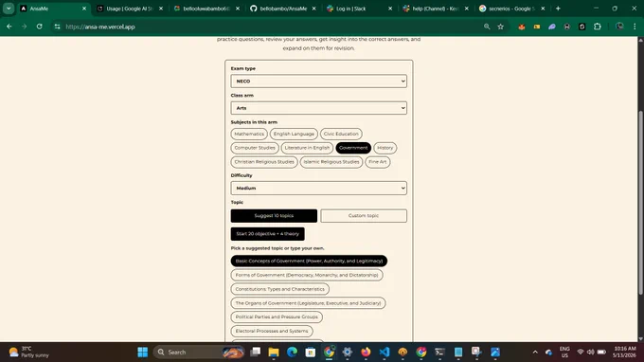Close the Usage Google AI Studio tab
The height and width of the screenshot is (362, 644).
click(161, 9)
